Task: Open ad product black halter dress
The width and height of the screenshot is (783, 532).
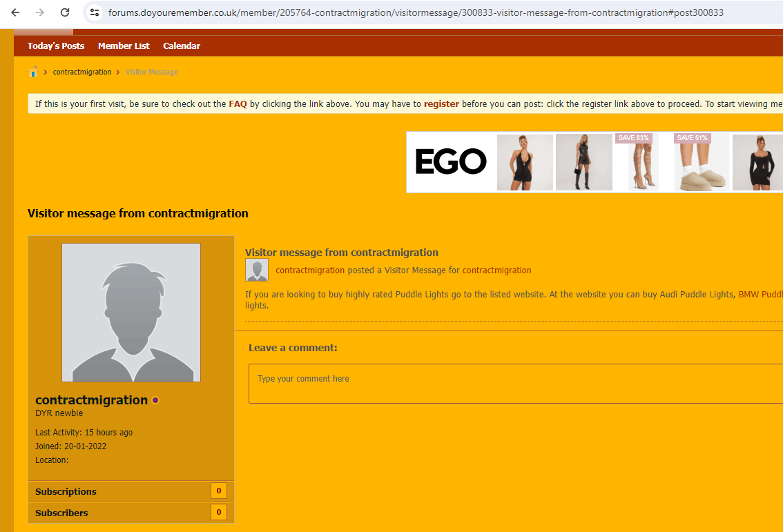Action: (525, 162)
